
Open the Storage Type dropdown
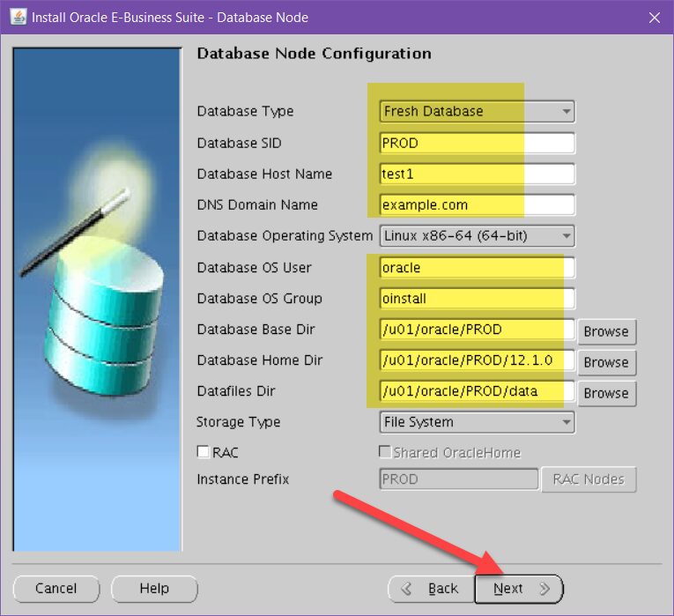(478, 422)
